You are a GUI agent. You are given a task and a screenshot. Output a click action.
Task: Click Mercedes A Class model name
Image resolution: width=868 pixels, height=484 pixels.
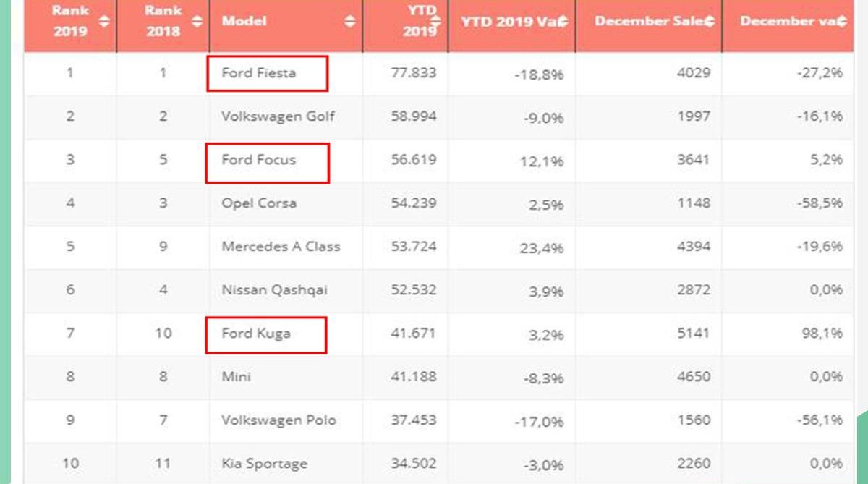pyautogui.click(x=281, y=247)
